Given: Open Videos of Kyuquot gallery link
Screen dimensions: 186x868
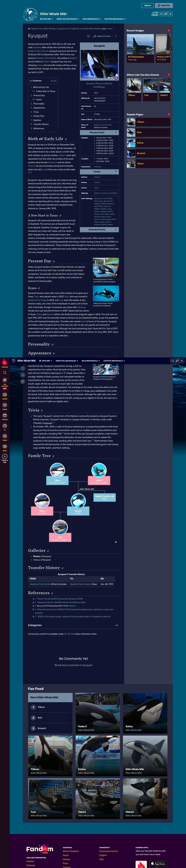Looking at the screenshot, I should click(x=42, y=560).
